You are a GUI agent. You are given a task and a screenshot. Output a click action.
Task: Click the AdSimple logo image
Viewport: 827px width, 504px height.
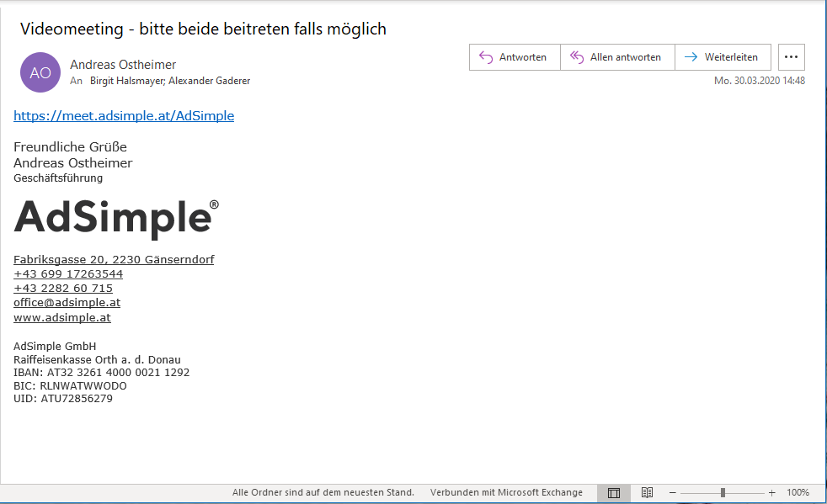point(116,218)
